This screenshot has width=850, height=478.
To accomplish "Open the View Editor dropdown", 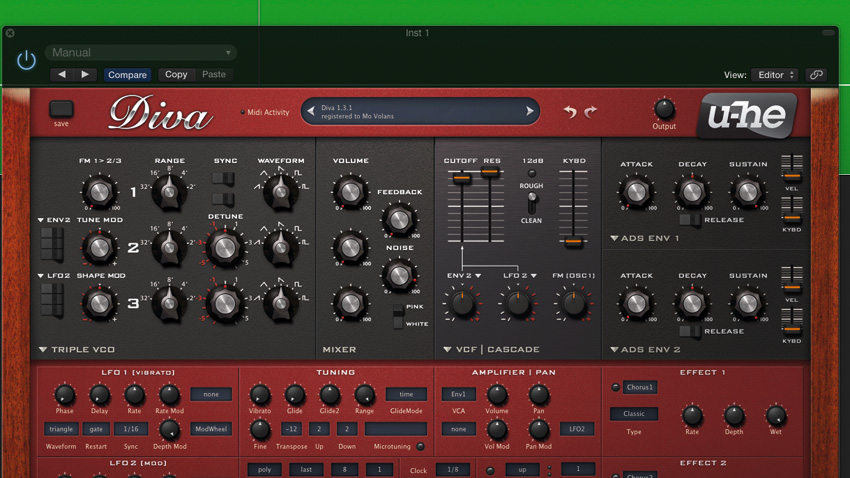I will pos(776,75).
